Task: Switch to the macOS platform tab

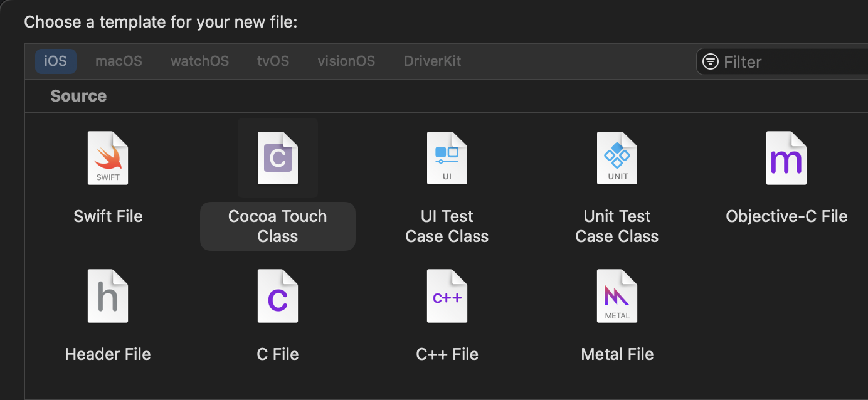Action: [x=119, y=61]
